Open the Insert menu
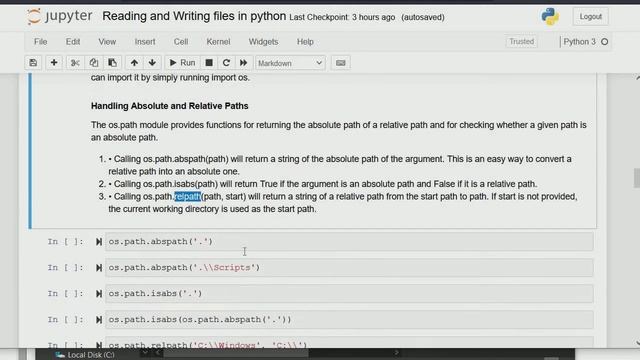 coord(145,42)
